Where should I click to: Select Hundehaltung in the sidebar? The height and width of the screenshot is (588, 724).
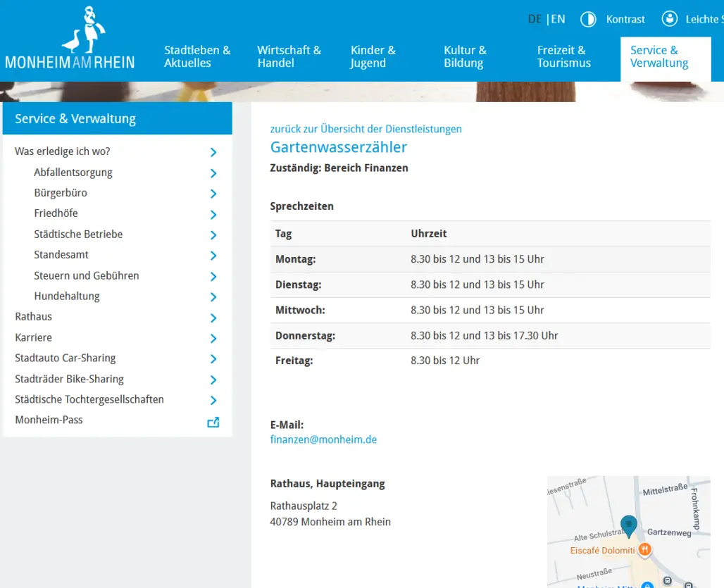coord(67,296)
